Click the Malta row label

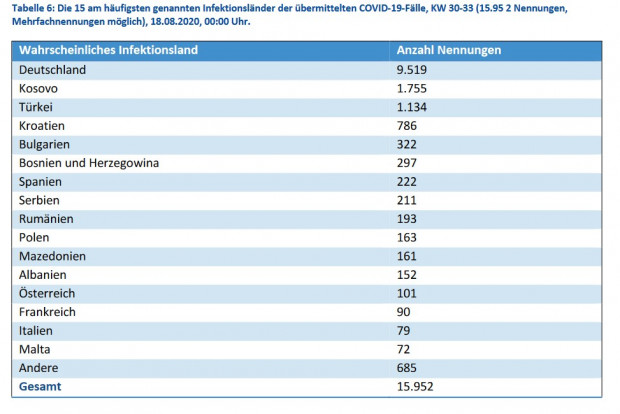pyautogui.click(x=36, y=348)
